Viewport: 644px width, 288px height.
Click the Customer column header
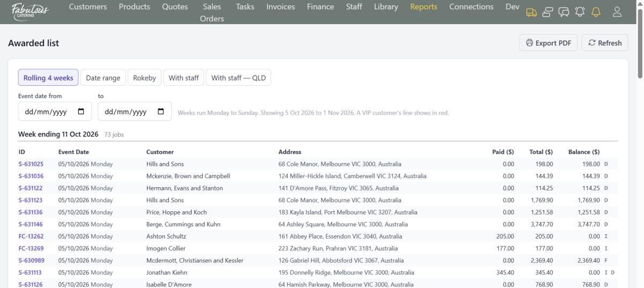160,152
